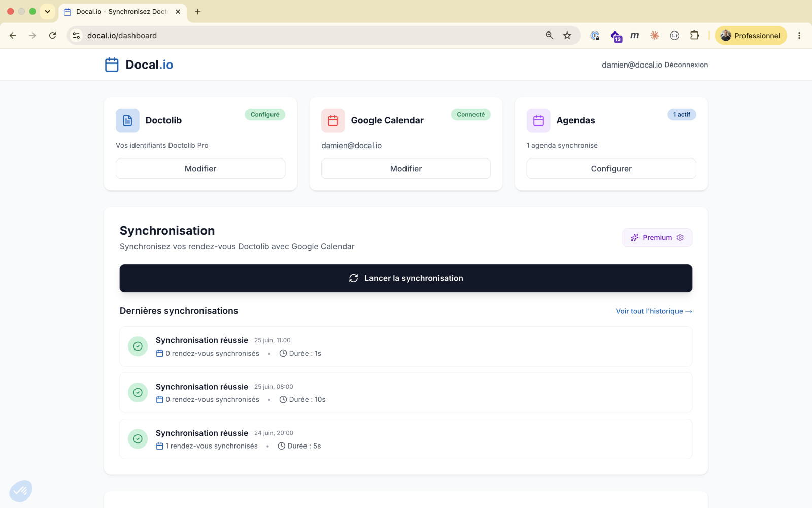812x508 pixels.
Task: Click Modifier on the Google Calendar card
Action: pyautogui.click(x=406, y=169)
